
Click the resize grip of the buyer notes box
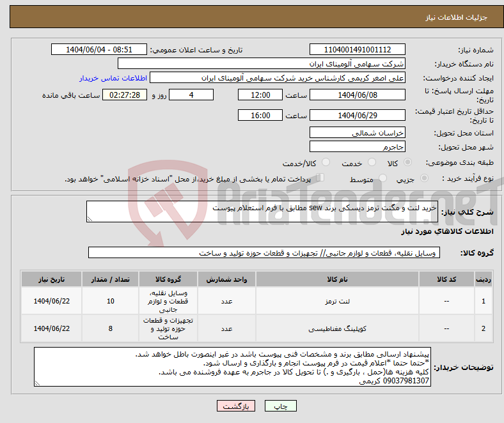(37, 383)
